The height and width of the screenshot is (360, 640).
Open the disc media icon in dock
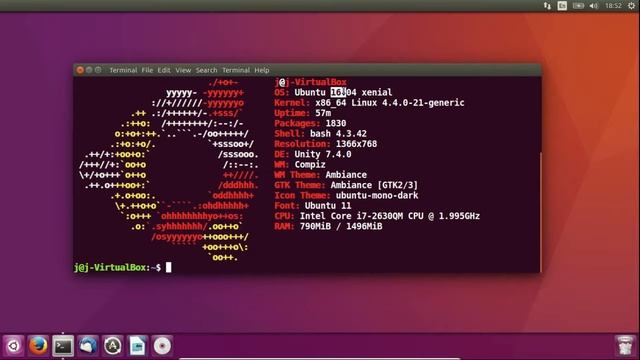tap(162, 346)
